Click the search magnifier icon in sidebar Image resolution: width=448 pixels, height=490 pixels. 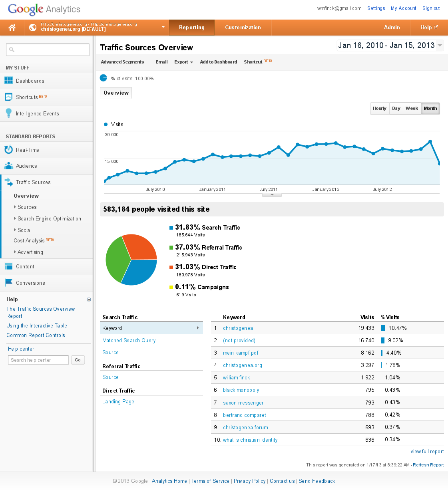pyautogui.click(x=12, y=50)
